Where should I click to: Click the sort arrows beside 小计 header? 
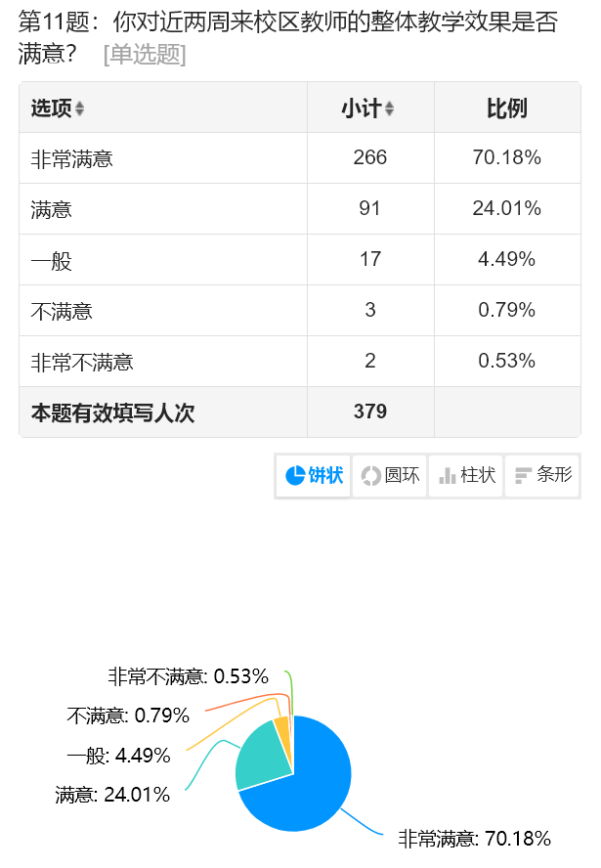389,108
